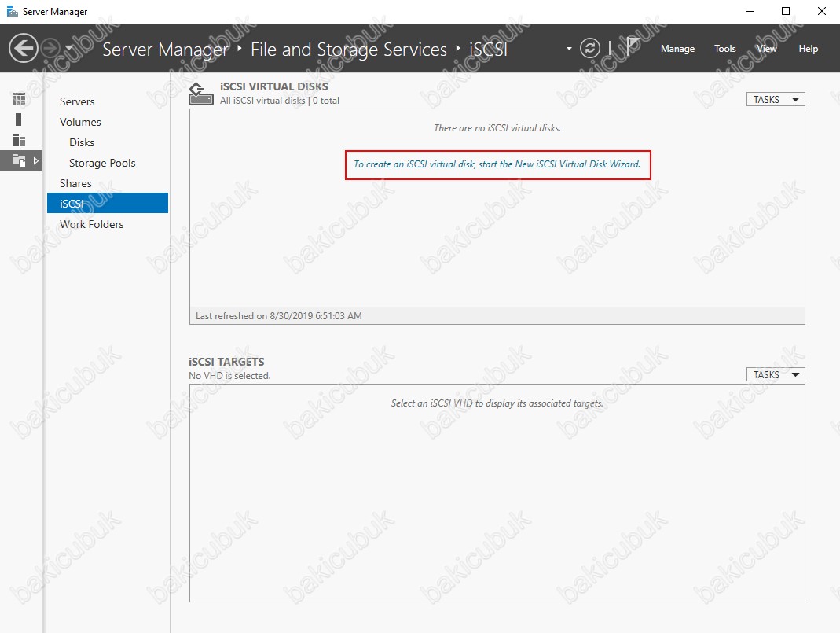840x633 pixels.
Task: Select File and Storage Services sidebar icon
Action: tap(19, 160)
